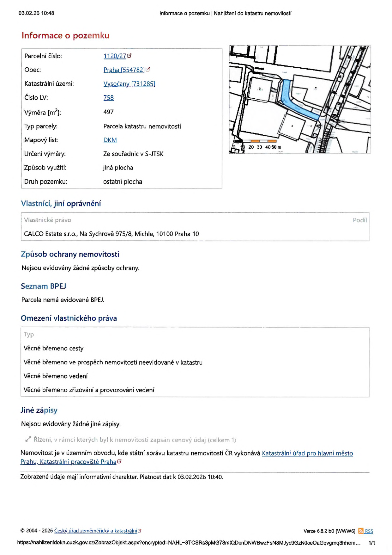
Task: Open Český úřad zeměměřický a katastrální link
Action: (x=96, y=531)
